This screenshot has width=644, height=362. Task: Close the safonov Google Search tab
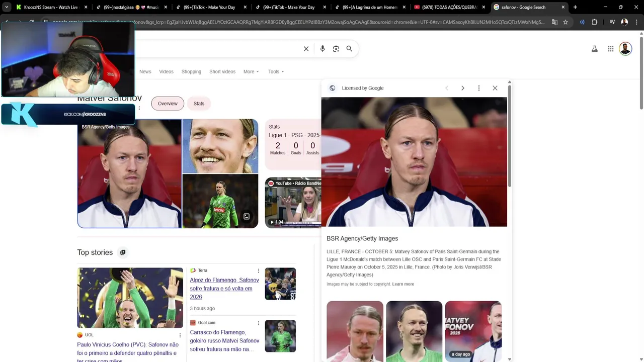pos(564,7)
